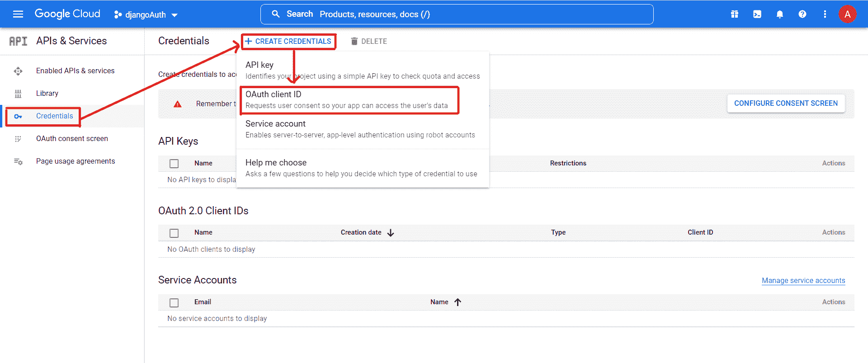Click the red warning triangle icon
Image resolution: width=868 pixels, height=363 pixels.
[x=178, y=104]
